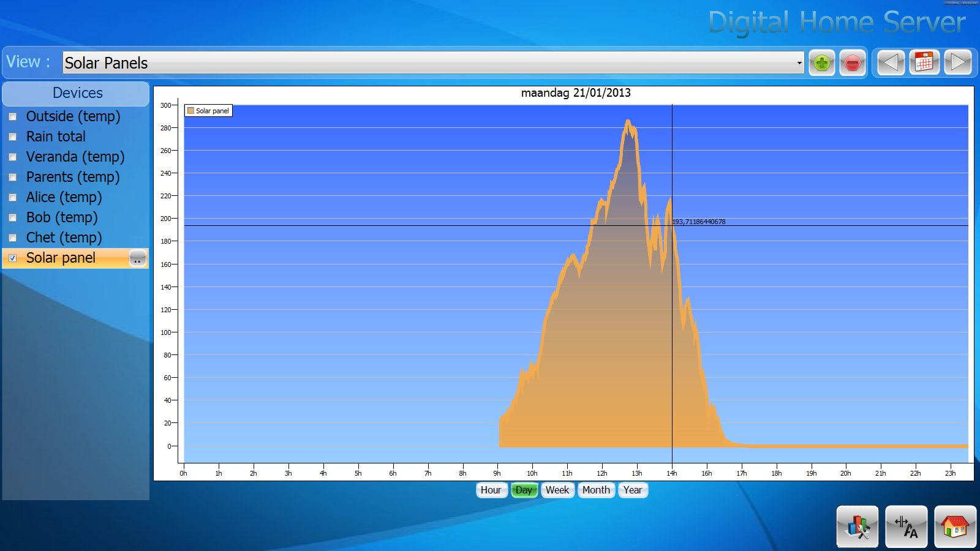This screenshot has width=980, height=551.
Task: Check the Rain total device
Action: 12,137
